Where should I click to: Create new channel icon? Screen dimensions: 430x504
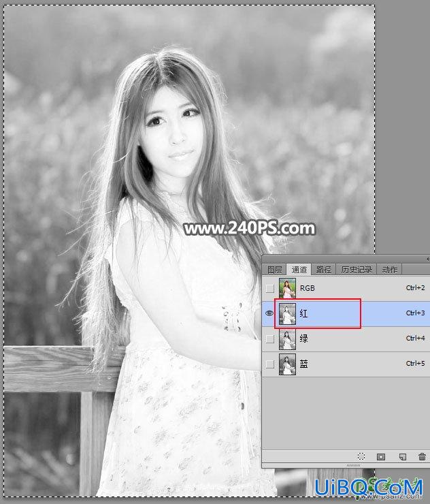pos(402,457)
